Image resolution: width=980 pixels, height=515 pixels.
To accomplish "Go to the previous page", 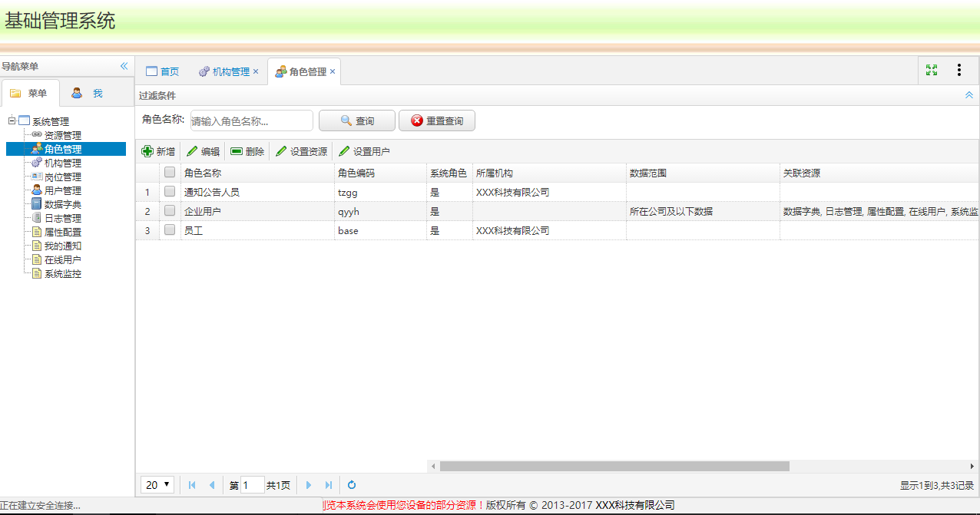I will pos(212,485).
